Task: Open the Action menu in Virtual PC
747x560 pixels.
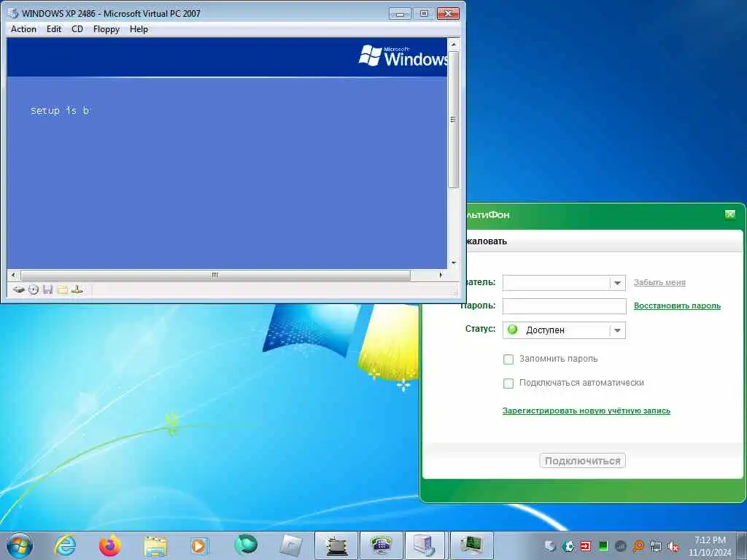Action: pos(23,29)
